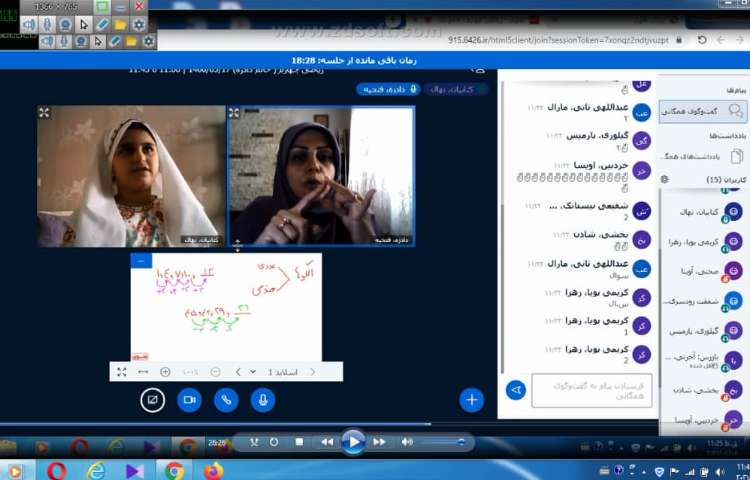Toggle microphone recording in upper recorder toolbar
750x480 pixels.
click(x=47, y=24)
